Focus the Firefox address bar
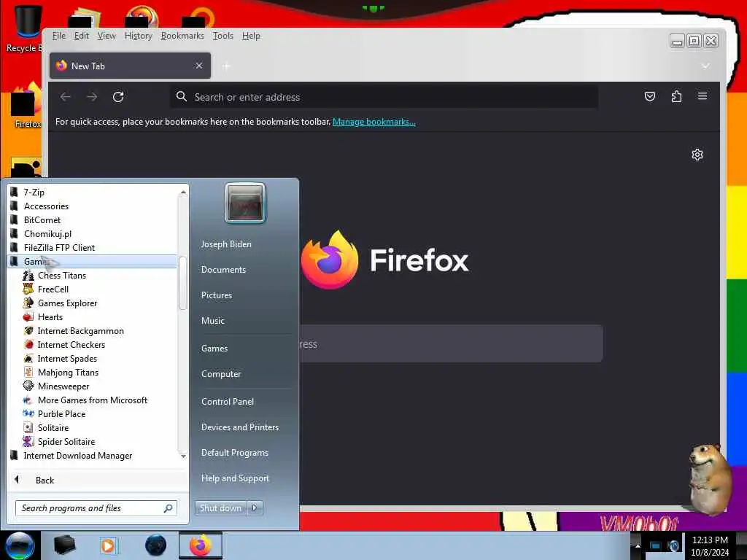Image resolution: width=747 pixels, height=560 pixels. click(384, 97)
